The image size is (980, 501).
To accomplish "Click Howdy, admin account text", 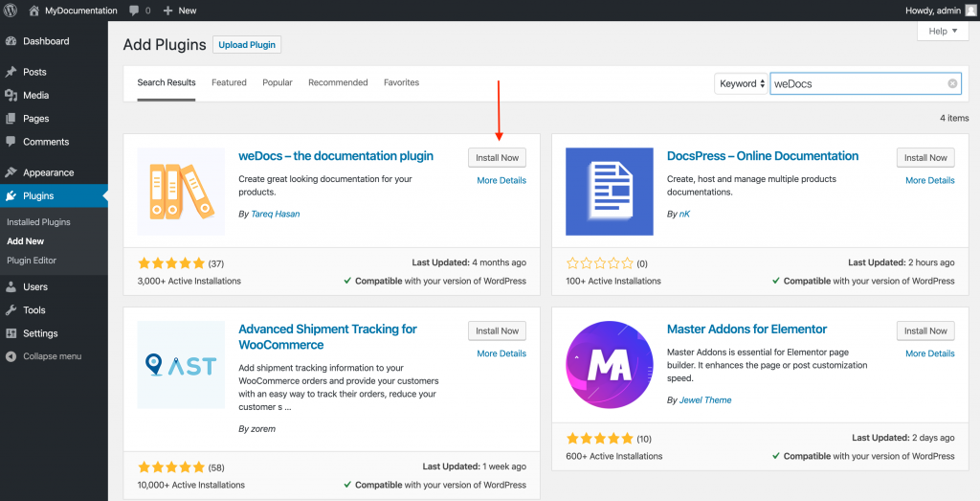I will click(932, 11).
